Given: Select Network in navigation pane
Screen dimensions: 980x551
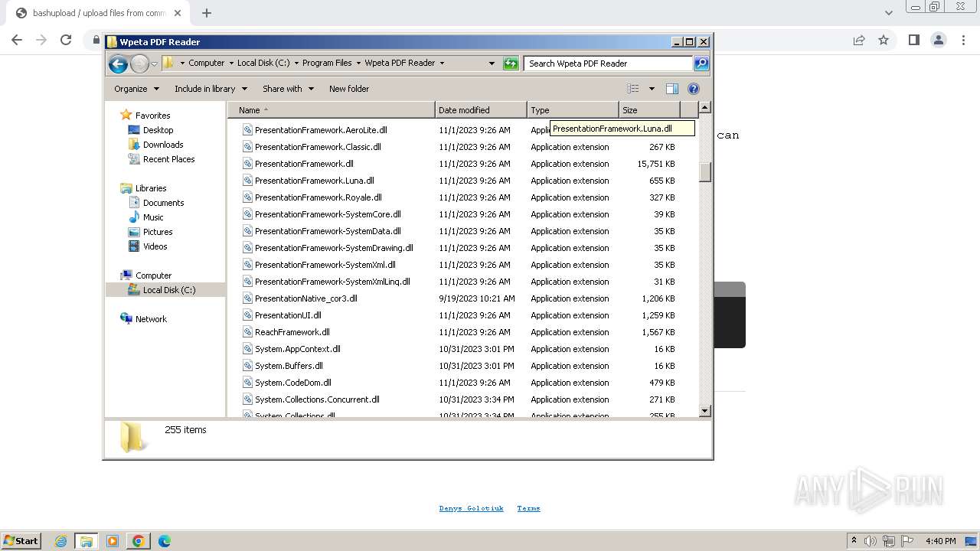Looking at the screenshot, I should (151, 319).
